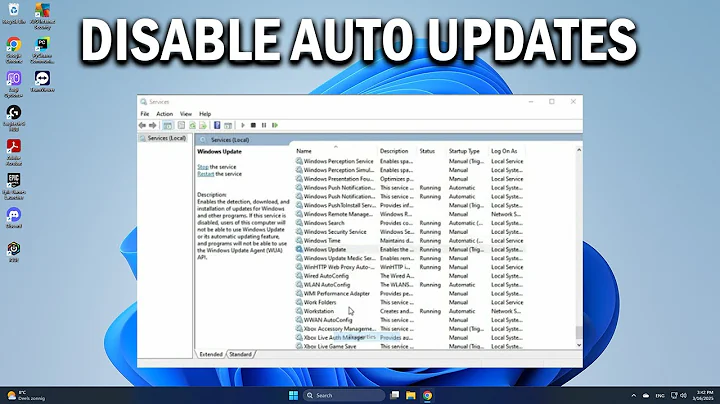Open the Action menu
The image size is (720, 404).
[164, 114]
